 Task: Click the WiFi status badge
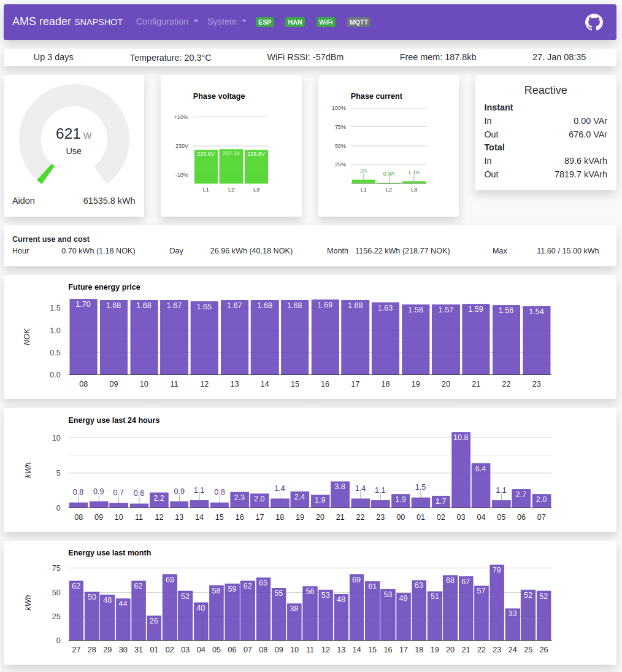click(x=326, y=22)
